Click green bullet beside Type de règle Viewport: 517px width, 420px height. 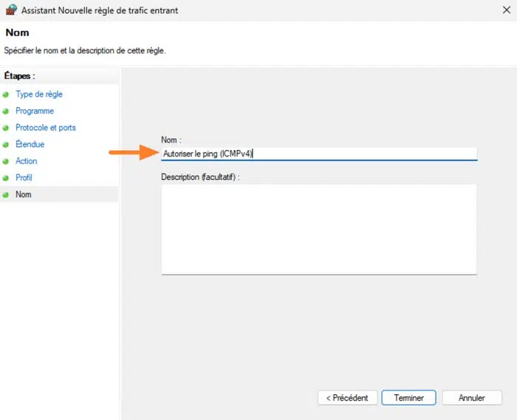(6, 94)
